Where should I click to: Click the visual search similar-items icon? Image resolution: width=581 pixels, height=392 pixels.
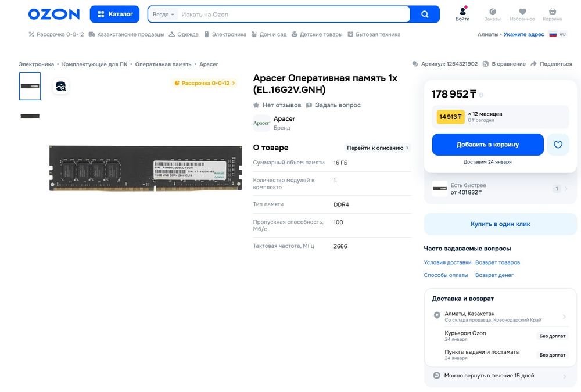pos(61,87)
